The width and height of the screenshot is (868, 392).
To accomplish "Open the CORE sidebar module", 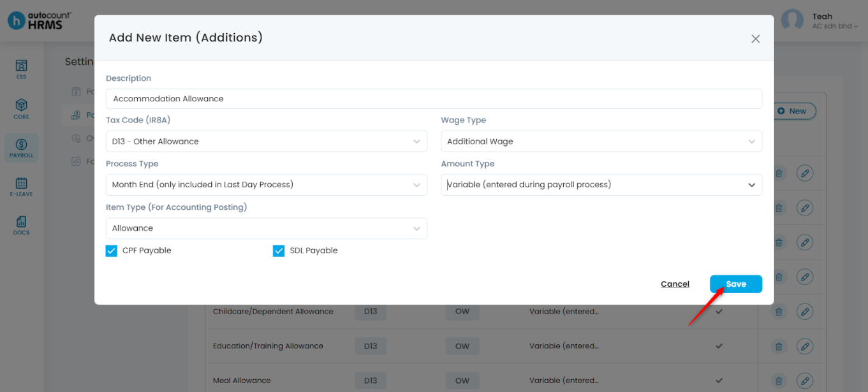I will (x=21, y=109).
